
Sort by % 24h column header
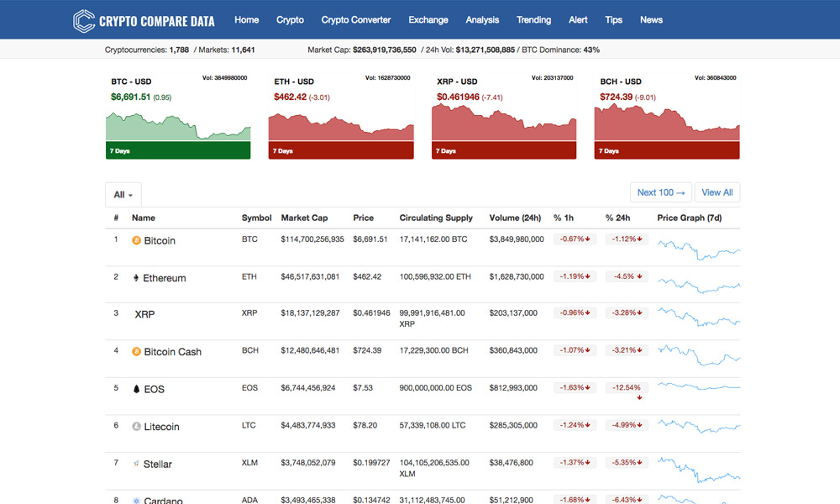pyautogui.click(x=617, y=218)
